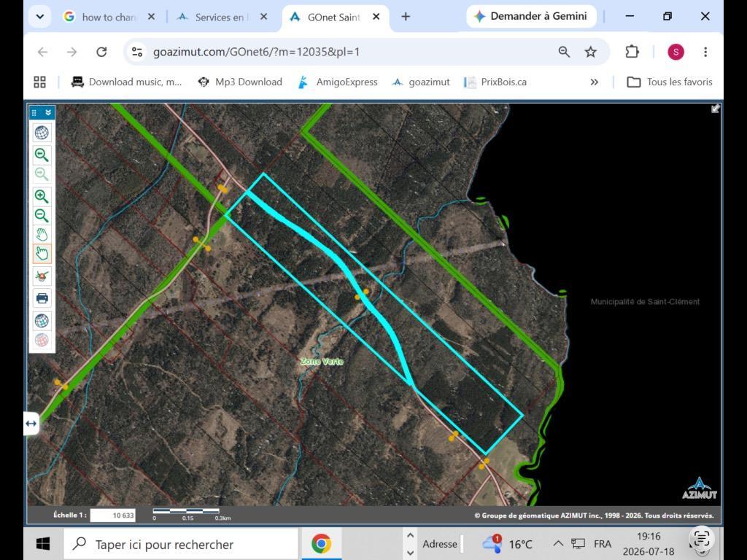The image size is (747, 560).
Task: Open the PrixBois.ca bookmark
Action: point(495,82)
